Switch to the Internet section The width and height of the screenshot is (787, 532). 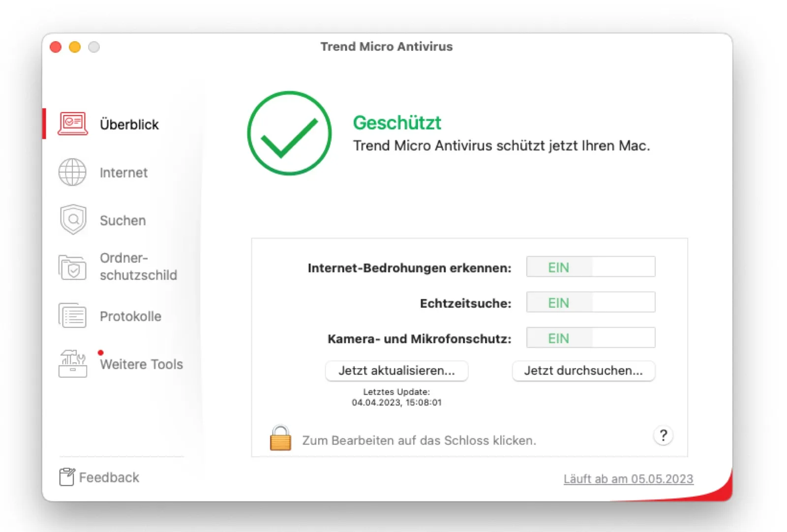point(123,173)
